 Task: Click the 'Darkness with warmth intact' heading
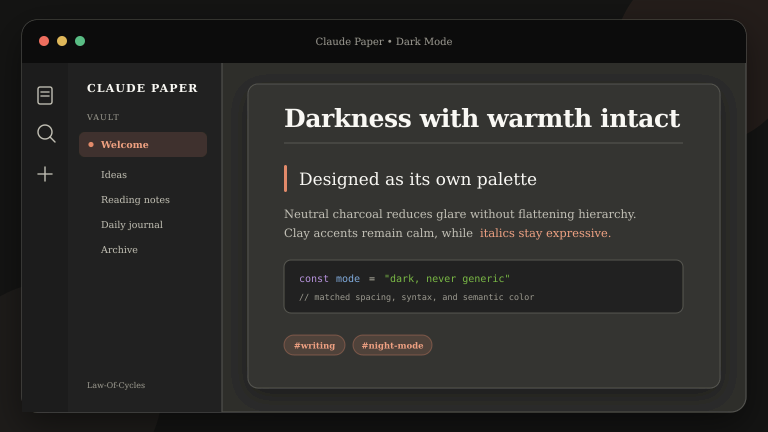[x=482, y=118]
